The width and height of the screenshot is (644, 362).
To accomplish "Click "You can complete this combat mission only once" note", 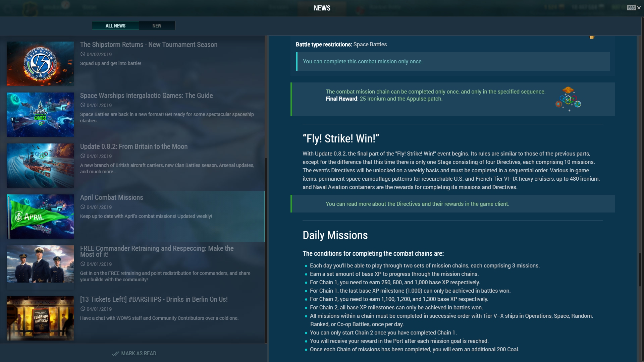I will point(453,61).
